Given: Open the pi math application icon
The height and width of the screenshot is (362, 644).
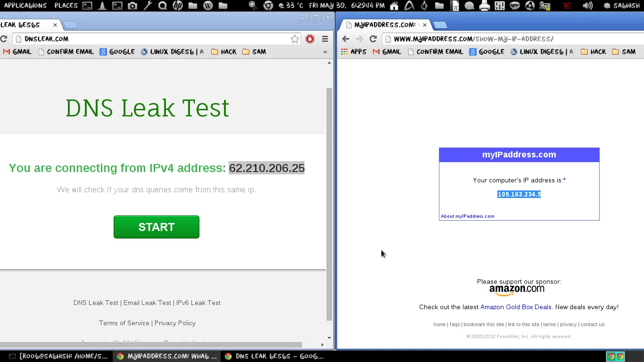Looking at the screenshot, I should [x=454, y=6].
